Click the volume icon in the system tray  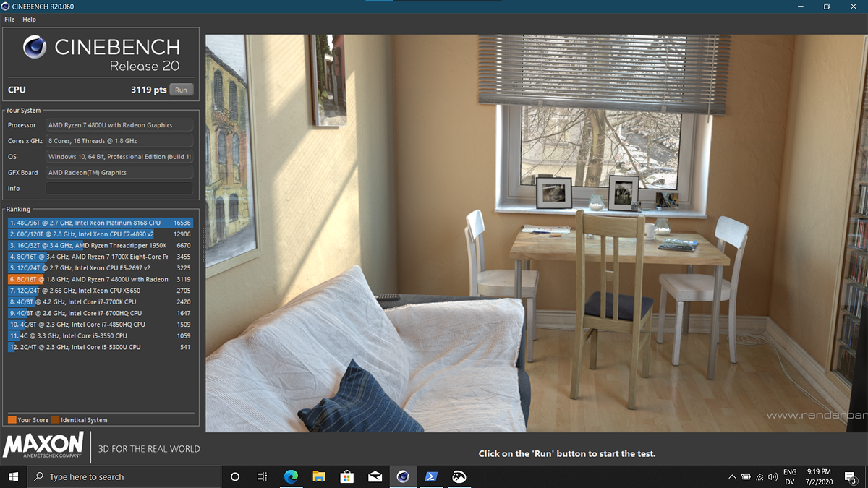click(773, 477)
